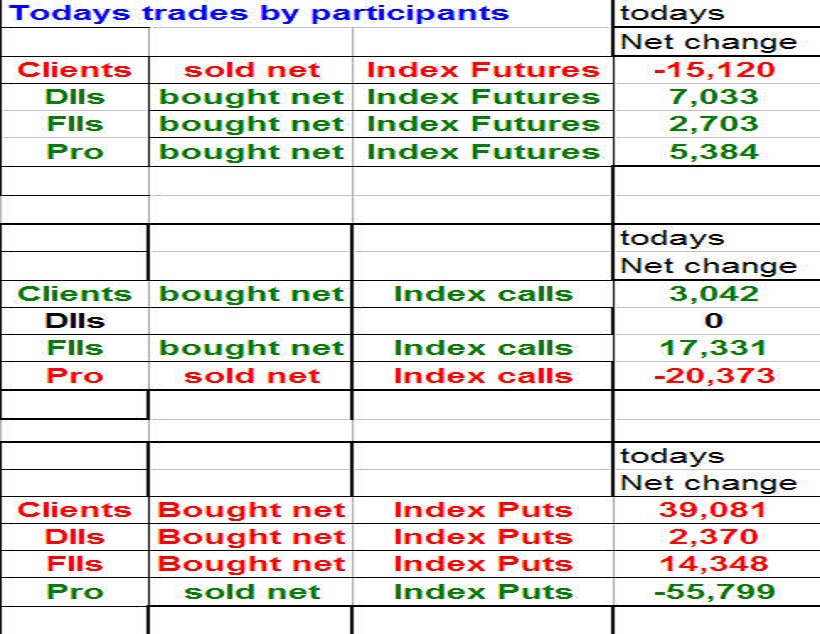The width and height of the screenshot is (820, 634).
Task: Select the red 'Clients' cell in Index Futures row
Action: pyautogui.click(x=75, y=70)
